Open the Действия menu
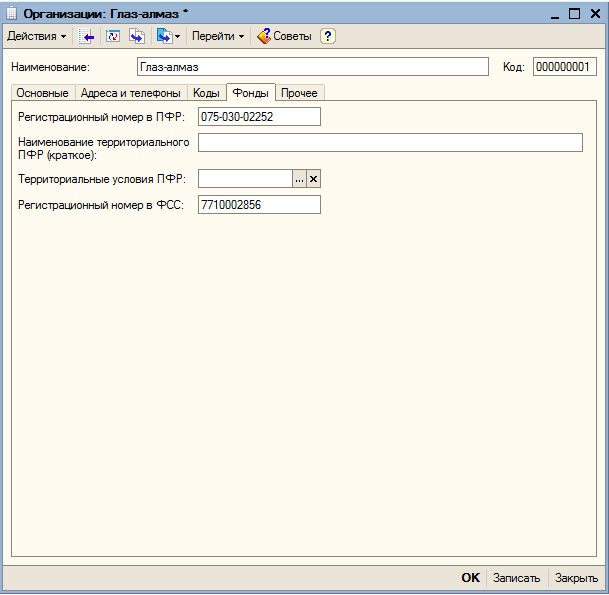The image size is (609, 595). pos(37,36)
